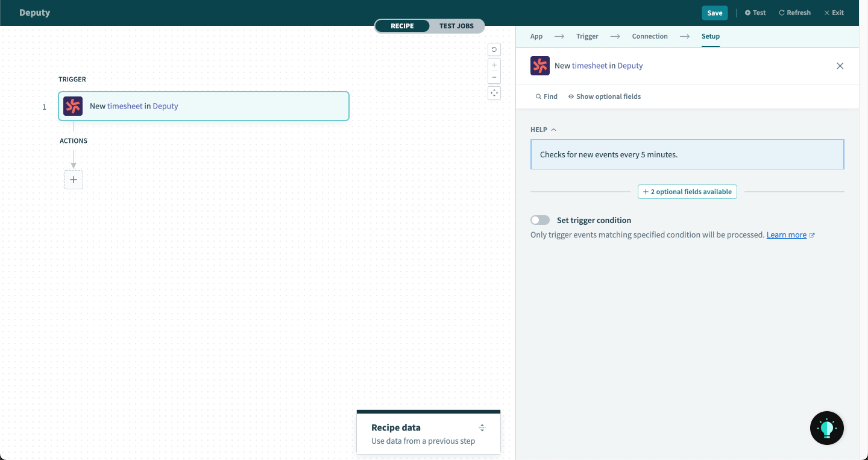Save the recipe

pos(714,13)
